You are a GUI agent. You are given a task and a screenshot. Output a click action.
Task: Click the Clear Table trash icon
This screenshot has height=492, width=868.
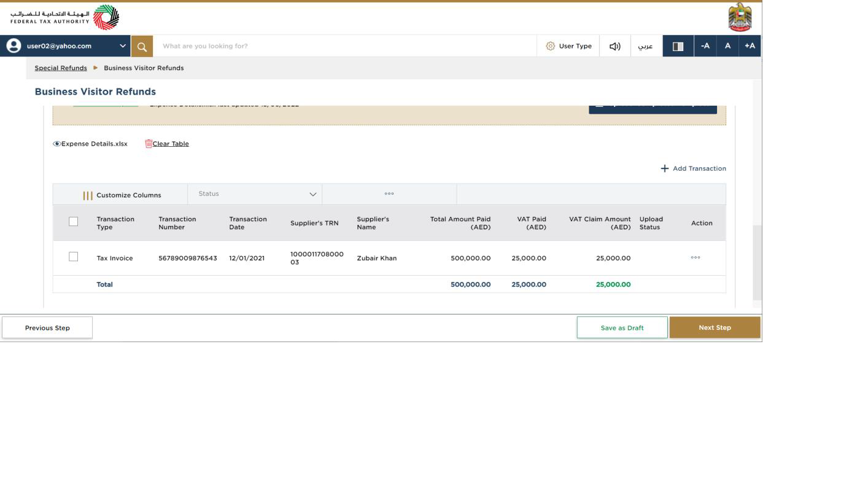click(x=148, y=144)
